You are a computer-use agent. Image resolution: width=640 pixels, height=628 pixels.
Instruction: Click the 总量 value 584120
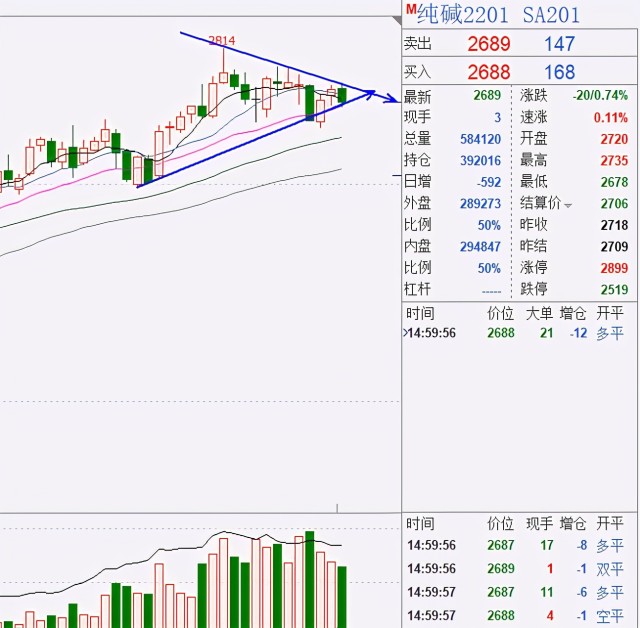pos(480,139)
